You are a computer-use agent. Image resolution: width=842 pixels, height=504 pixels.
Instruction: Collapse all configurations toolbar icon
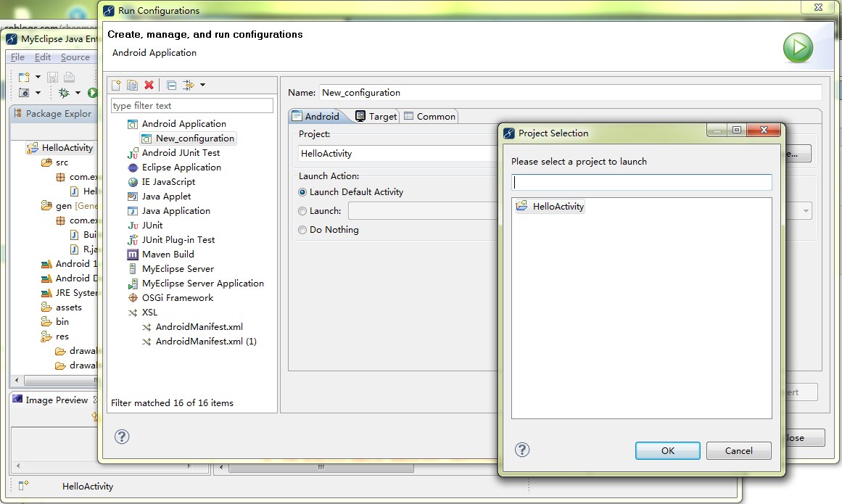[x=171, y=85]
